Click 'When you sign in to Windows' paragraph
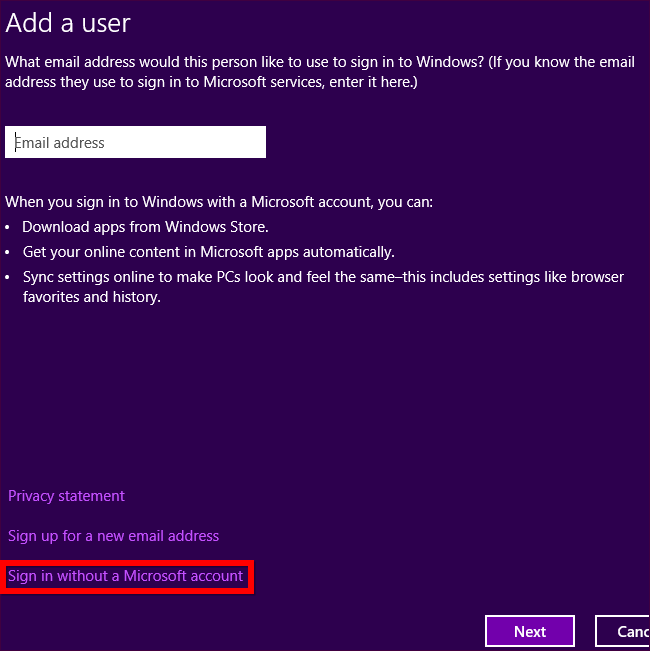 click(x=219, y=202)
